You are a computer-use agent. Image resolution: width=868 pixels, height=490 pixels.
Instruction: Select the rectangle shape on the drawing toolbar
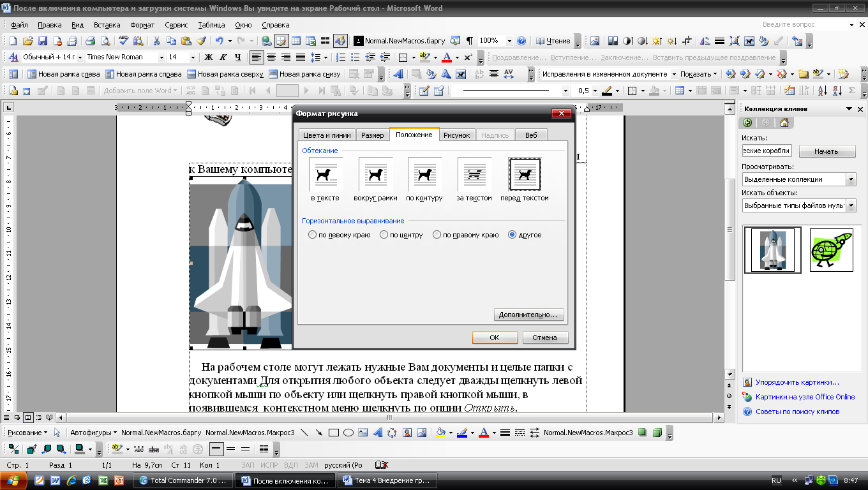coord(333,433)
